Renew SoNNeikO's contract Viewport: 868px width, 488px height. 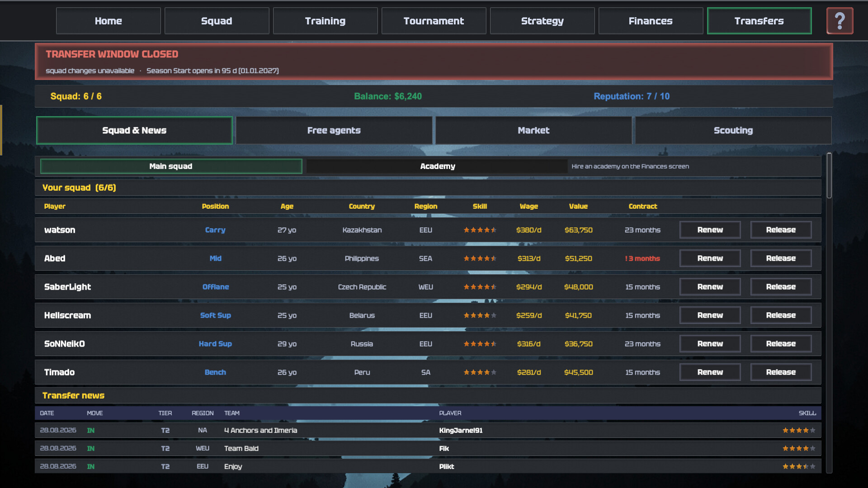click(x=710, y=344)
